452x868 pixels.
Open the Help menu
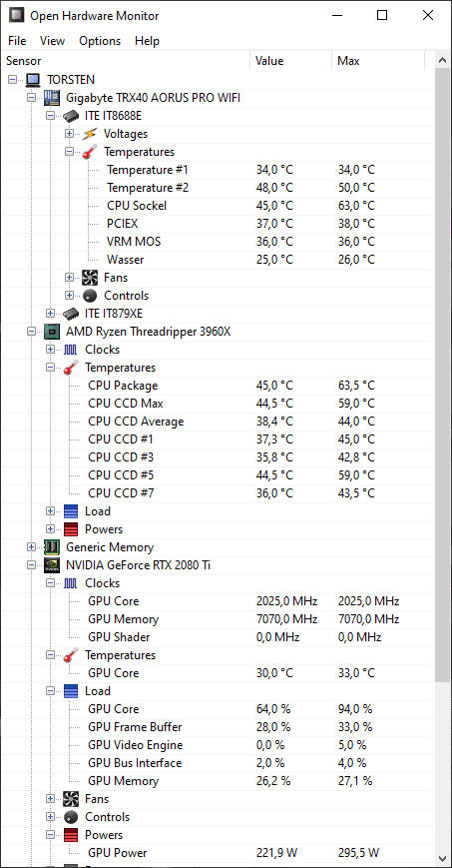click(147, 41)
